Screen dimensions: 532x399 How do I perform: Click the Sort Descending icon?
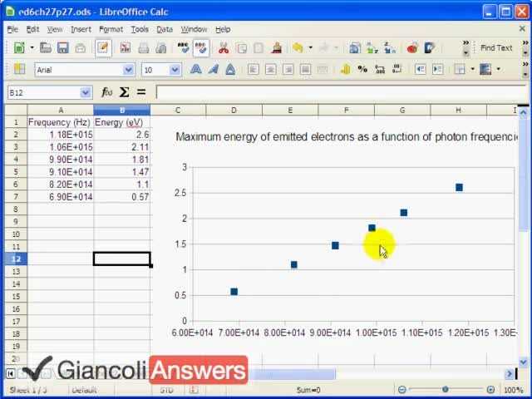coord(390,48)
